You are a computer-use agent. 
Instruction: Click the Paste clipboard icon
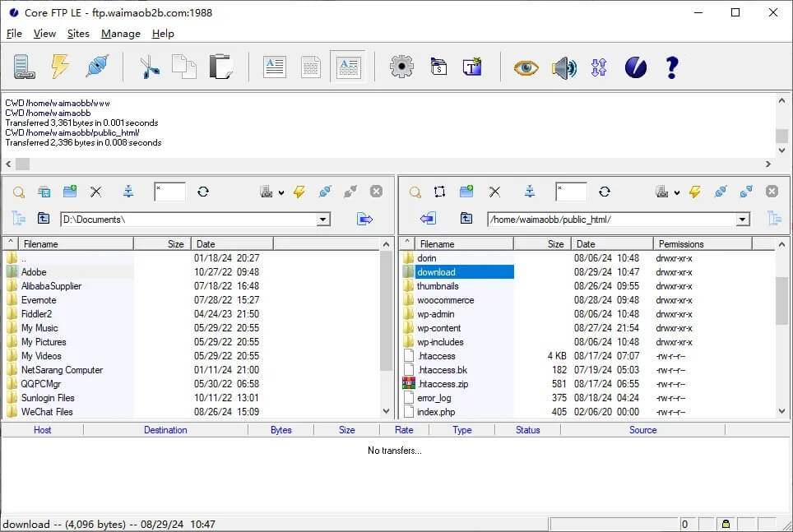(221, 67)
